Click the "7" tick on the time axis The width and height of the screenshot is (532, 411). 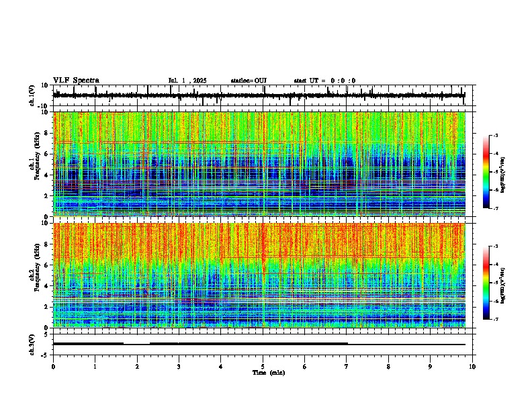click(347, 367)
